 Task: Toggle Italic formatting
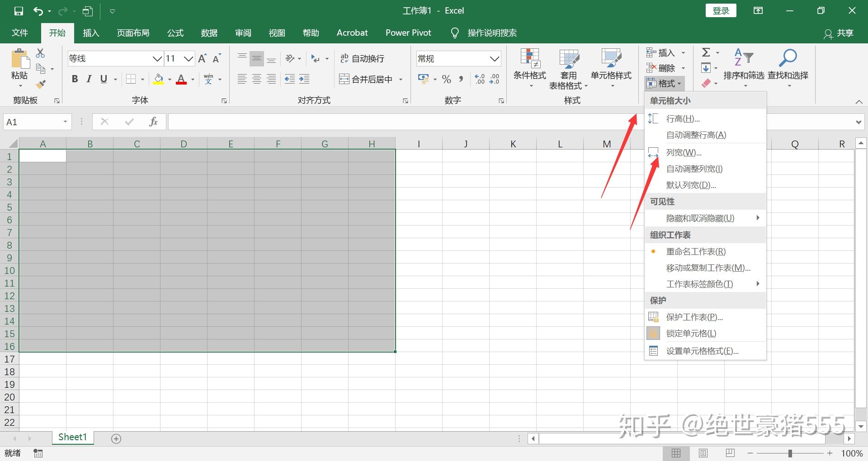point(89,79)
